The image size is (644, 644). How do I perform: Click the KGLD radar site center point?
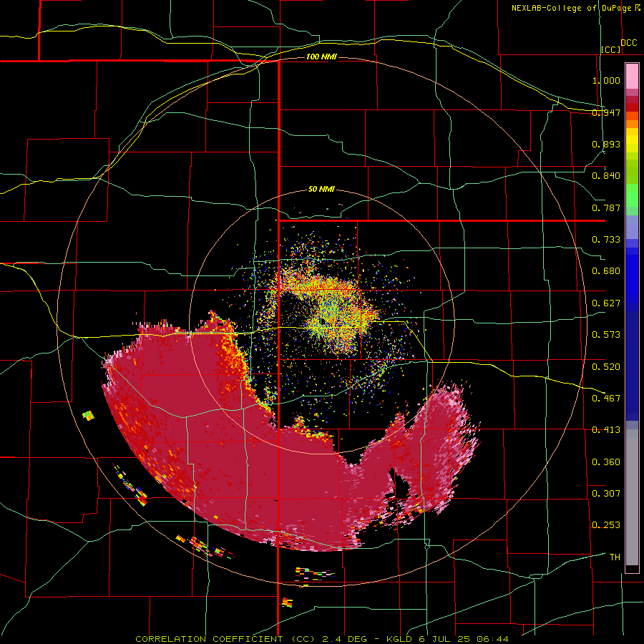pyautogui.click(x=323, y=321)
